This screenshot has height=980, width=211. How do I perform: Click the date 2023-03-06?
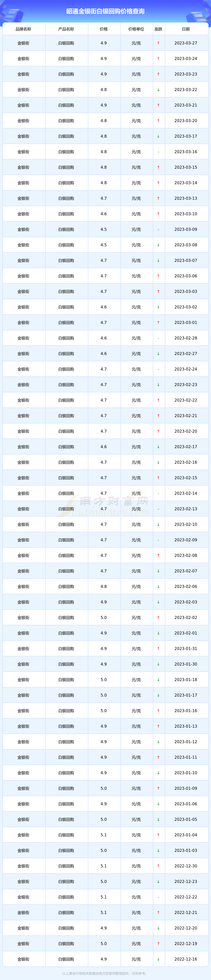pos(186,276)
